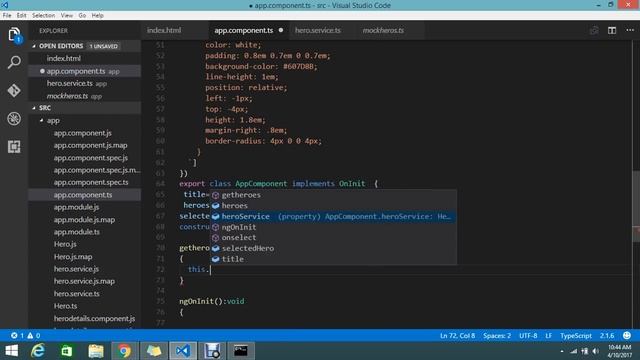Open the Edit menu
Screen dimensions: 640x360
(x=21, y=16)
